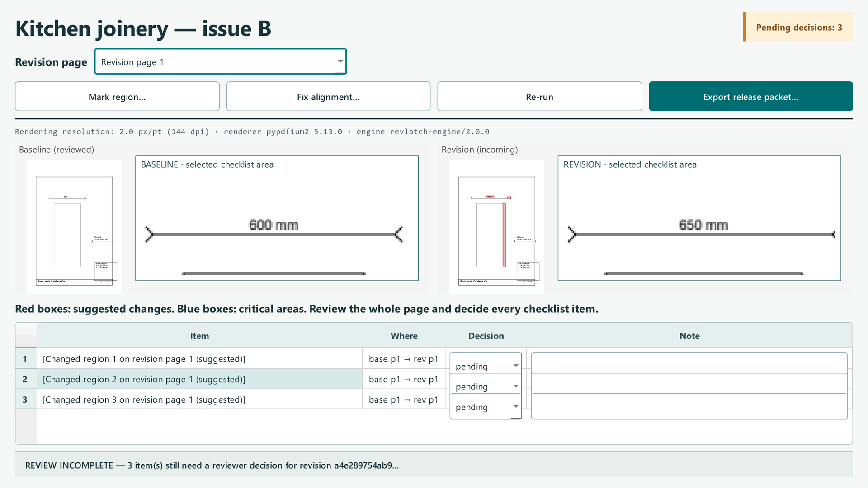This screenshot has height=488, width=868.
Task: Select row '[Changed region 3 on revision page 1 (suggested)]'
Action: (x=199, y=399)
